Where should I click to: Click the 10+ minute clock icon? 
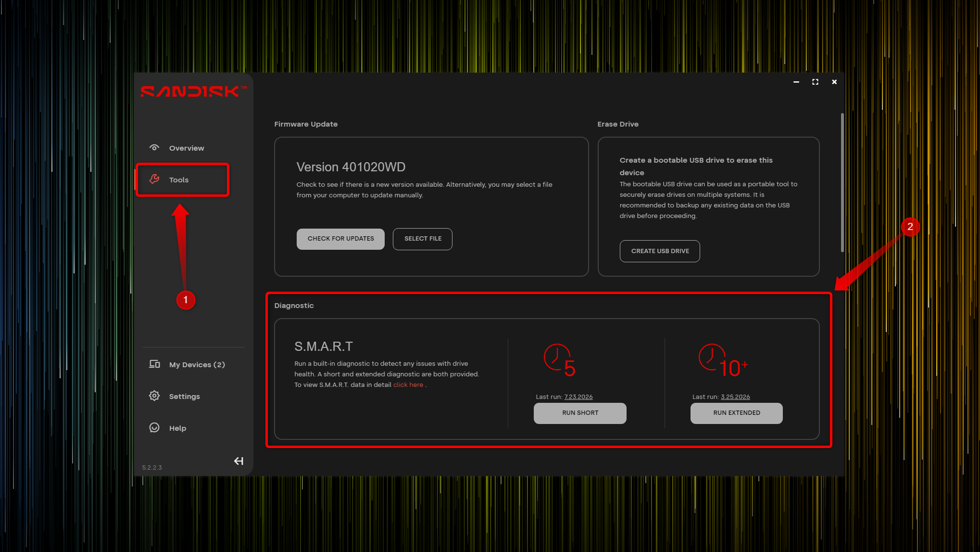point(723,360)
